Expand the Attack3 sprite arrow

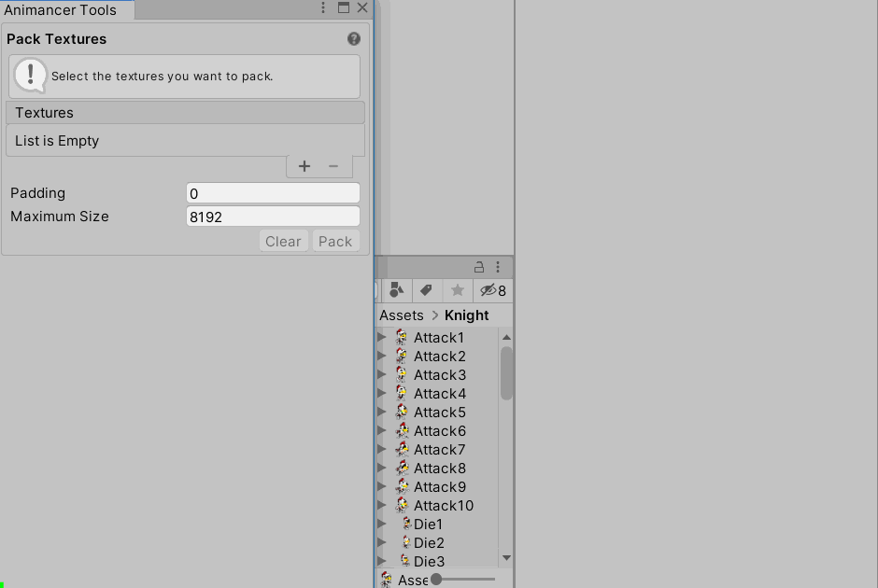382,374
